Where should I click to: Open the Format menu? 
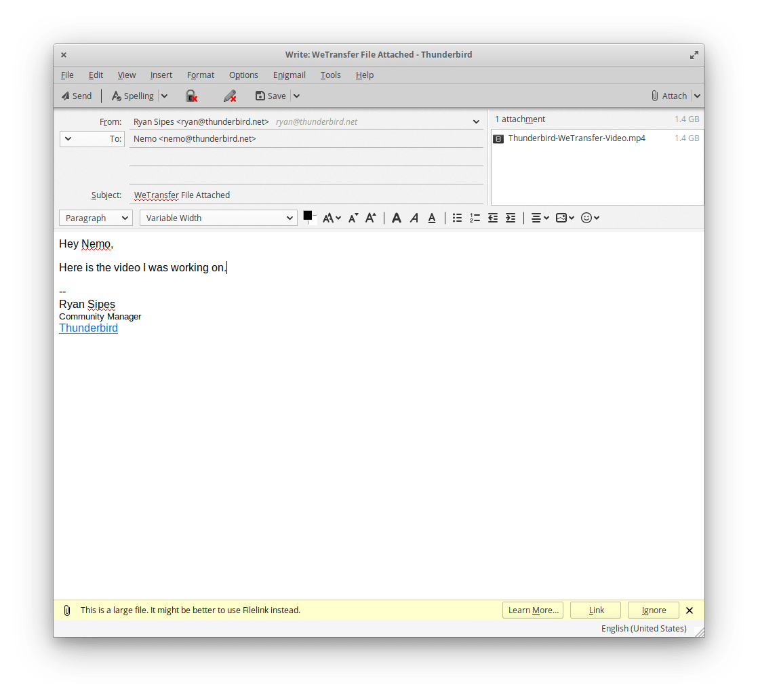click(201, 75)
